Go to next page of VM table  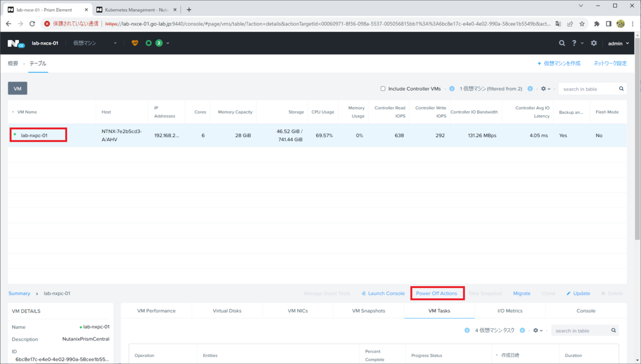coord(530,89)
